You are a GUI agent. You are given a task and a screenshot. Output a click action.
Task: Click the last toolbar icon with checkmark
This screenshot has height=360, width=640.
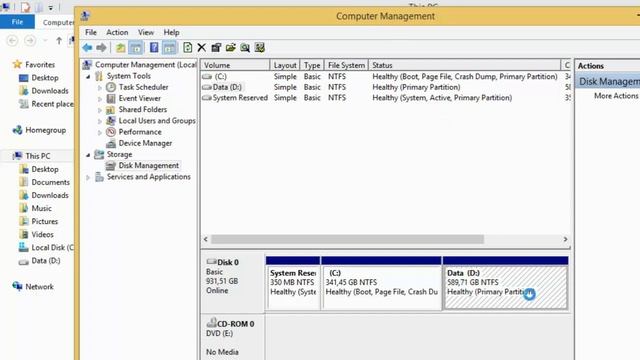point(260,48)
